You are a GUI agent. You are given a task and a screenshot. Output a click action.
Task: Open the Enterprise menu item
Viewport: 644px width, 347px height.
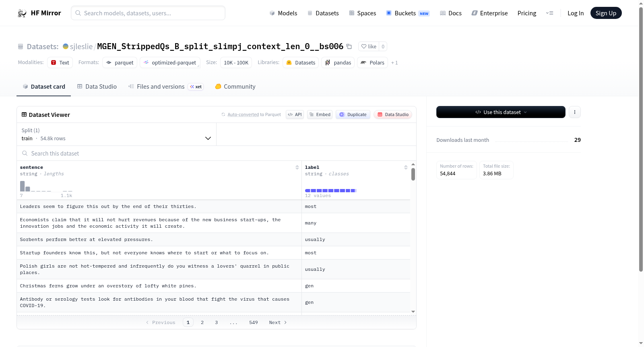point(489,13)
